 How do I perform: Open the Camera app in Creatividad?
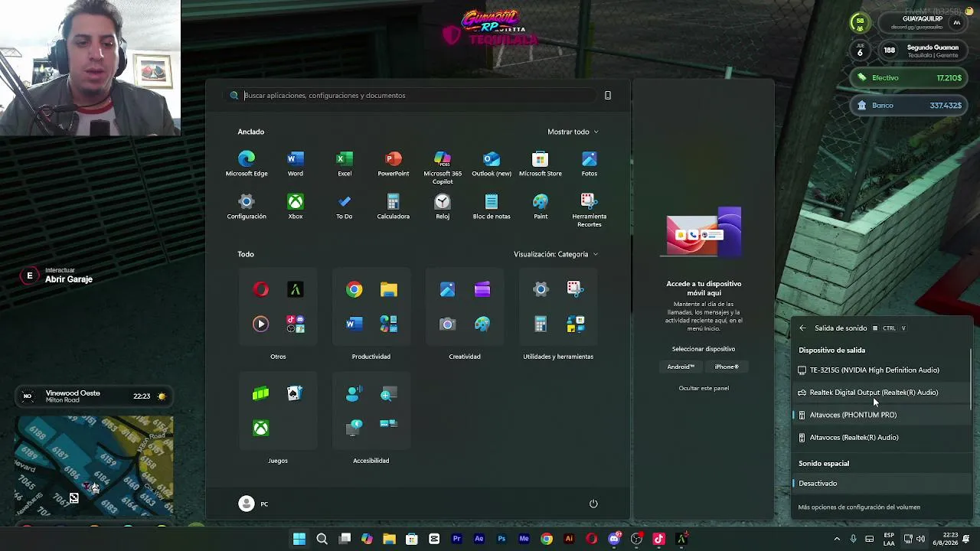coord(447,324)
